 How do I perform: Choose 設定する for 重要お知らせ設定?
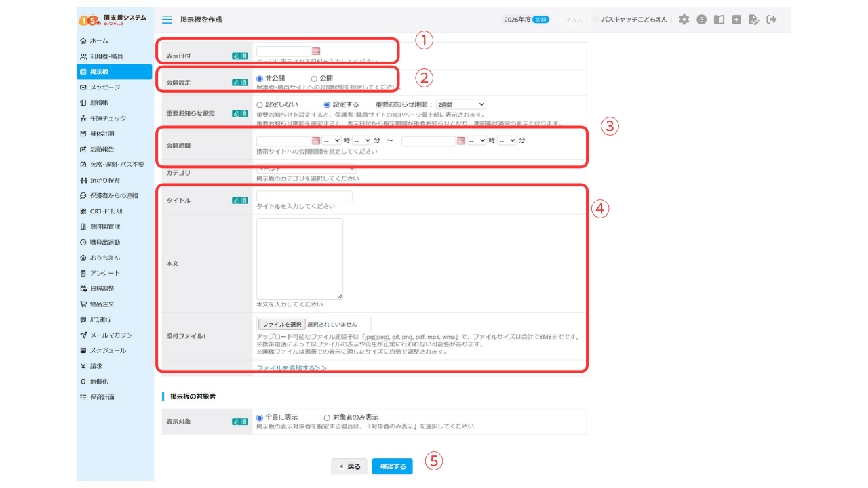tap(328, 104)
